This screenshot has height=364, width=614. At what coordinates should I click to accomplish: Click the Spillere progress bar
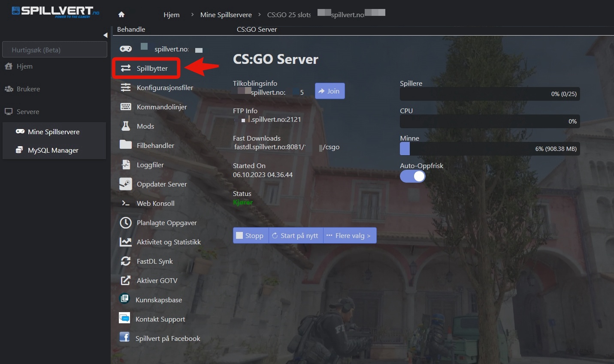(x=490, y=94)
